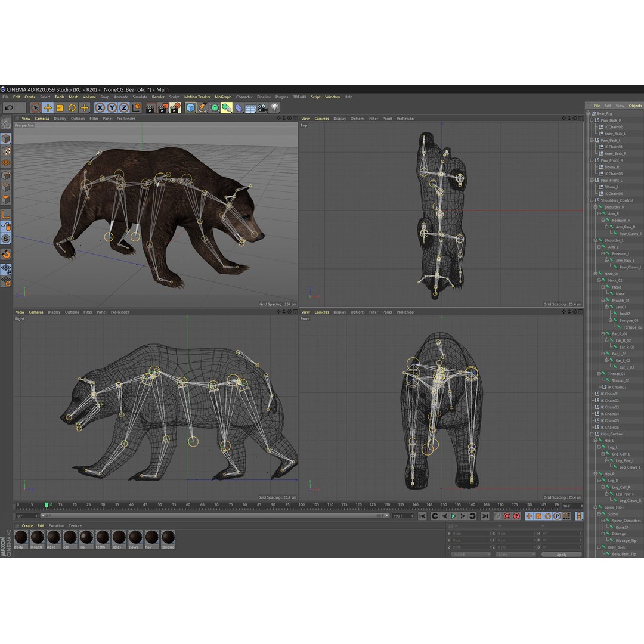This screenshot has width=644, height=644.
Task: Click Go to End of timeline
Action: 485,516
